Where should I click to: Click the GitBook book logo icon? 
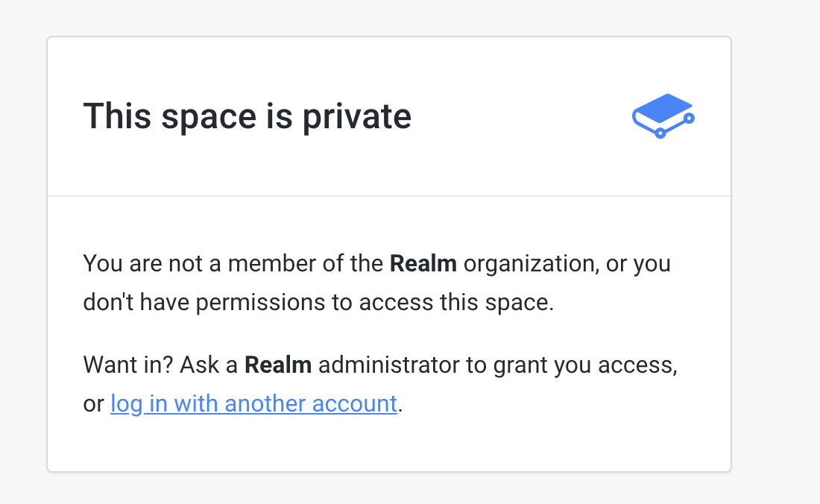[x=663, y=116]
